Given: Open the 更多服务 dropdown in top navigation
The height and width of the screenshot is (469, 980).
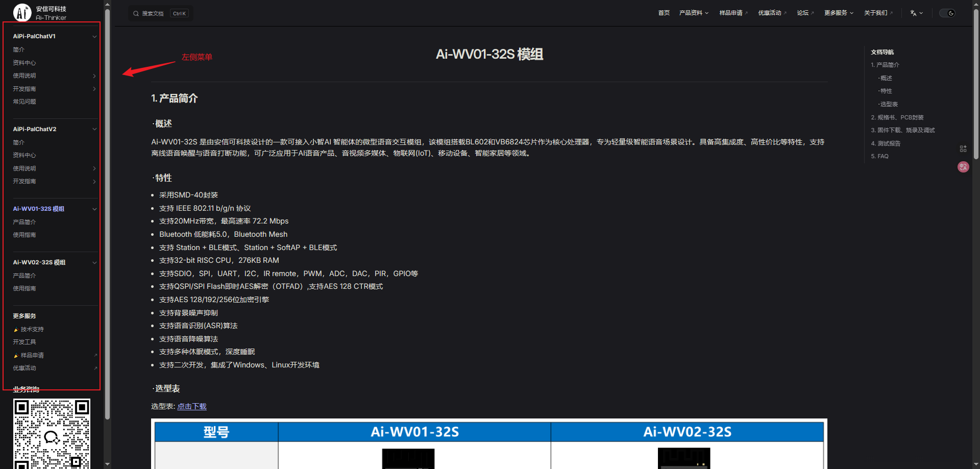Looking at the screenshot, I should [x=838, y=13].
